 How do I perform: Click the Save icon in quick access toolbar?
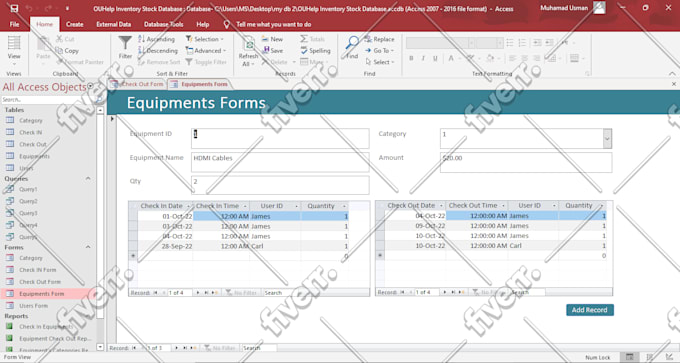pos(14,8)
